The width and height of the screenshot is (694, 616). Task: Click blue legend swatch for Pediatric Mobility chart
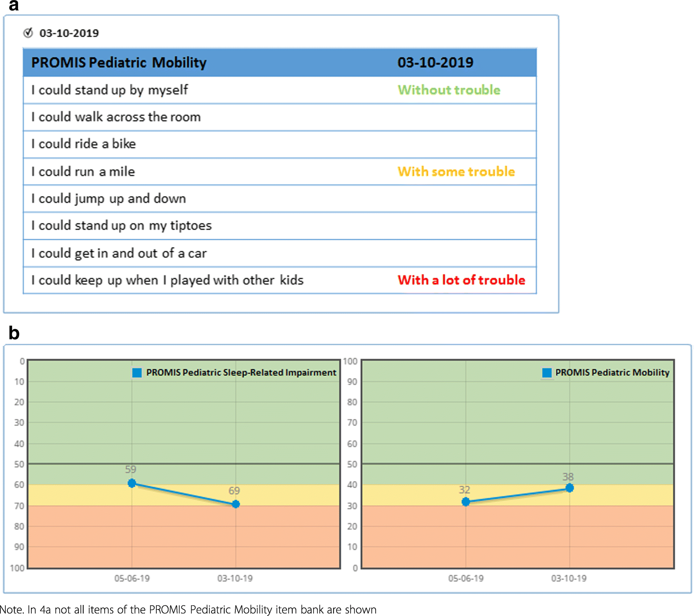click(x=547, y=373)
